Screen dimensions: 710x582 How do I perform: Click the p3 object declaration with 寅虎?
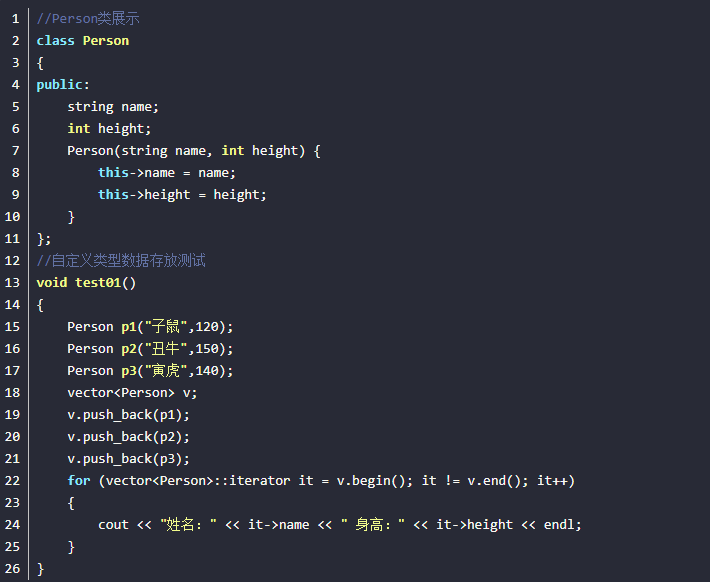(x=150, y=371)
